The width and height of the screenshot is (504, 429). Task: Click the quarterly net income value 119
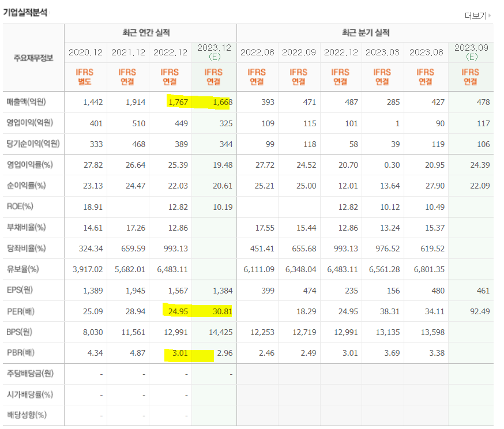click(x=438, y=144)
